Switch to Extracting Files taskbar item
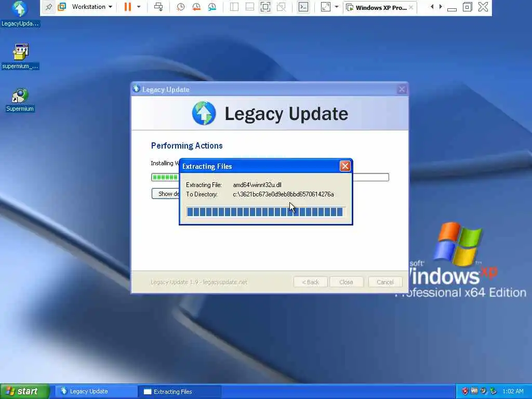Viewport: 532px width, 399px height. point(180,392)
